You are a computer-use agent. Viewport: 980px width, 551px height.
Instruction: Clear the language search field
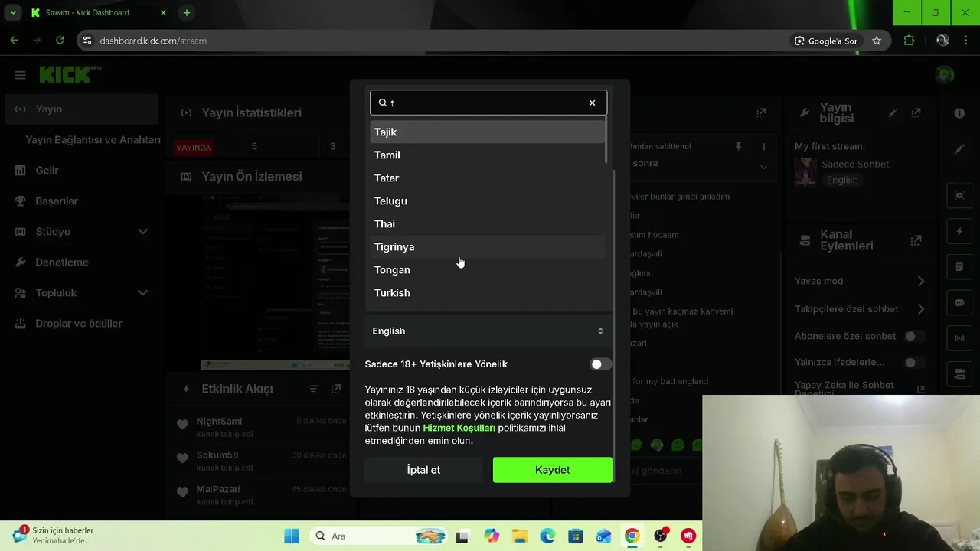pyautogui.click(x=592, y=103)
